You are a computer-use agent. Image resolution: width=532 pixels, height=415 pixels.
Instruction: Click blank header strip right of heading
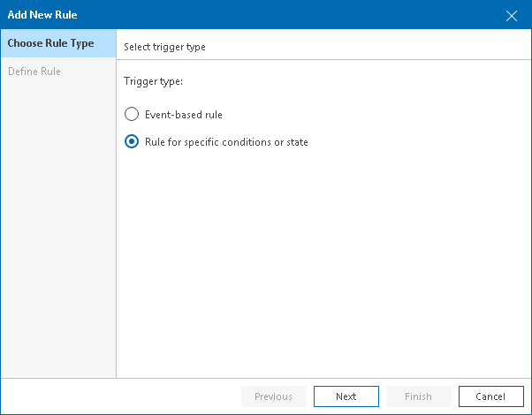pos(371,46)
